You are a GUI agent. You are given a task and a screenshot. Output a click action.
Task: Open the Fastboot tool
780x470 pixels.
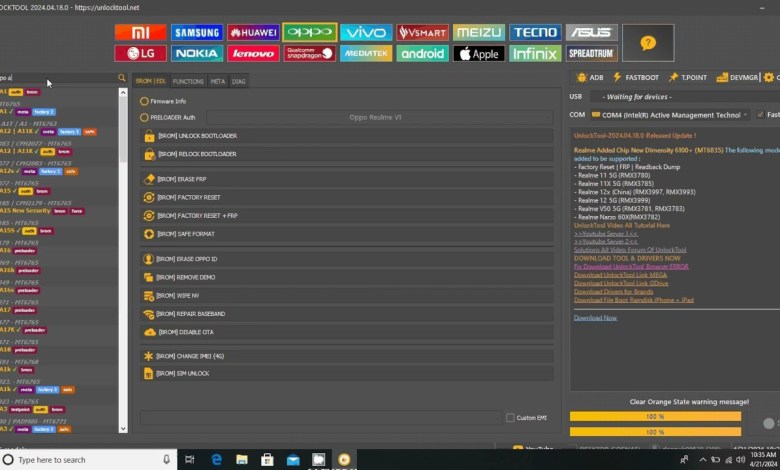click(636, 77)
